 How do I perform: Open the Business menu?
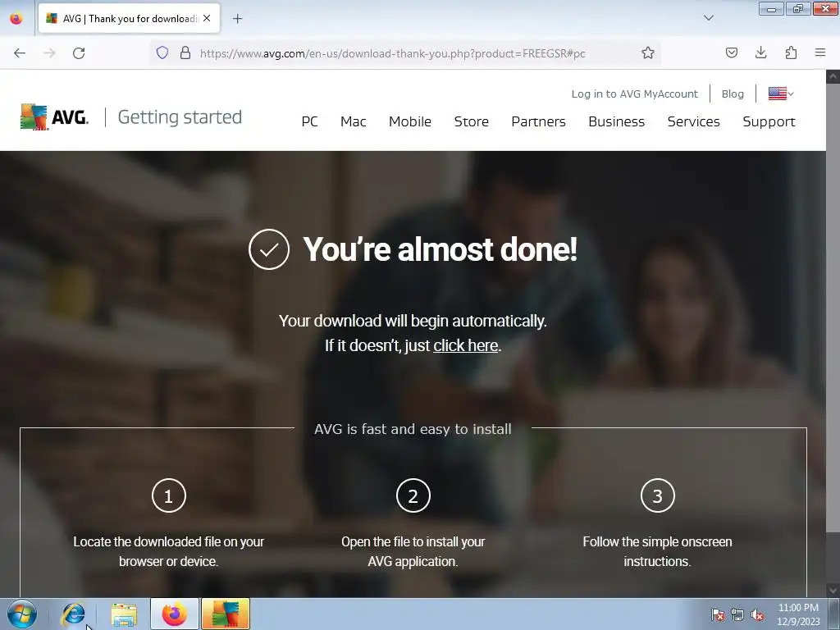pyautogui.click(x=616, y=121)
